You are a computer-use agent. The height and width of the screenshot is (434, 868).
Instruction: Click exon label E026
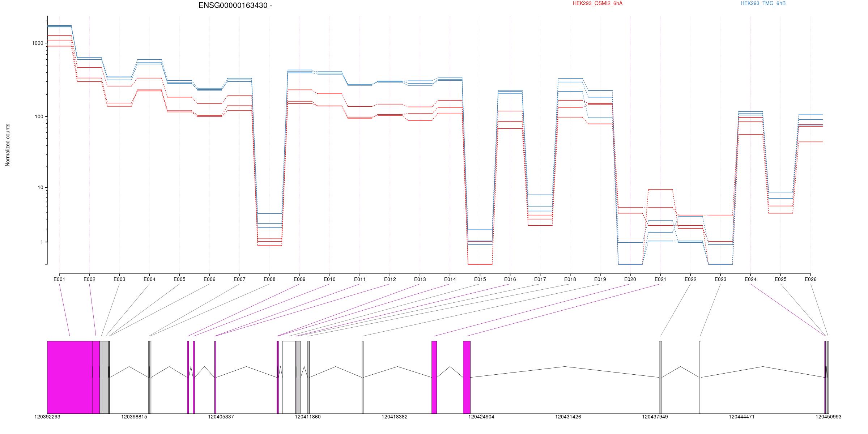tap(810, 279)
